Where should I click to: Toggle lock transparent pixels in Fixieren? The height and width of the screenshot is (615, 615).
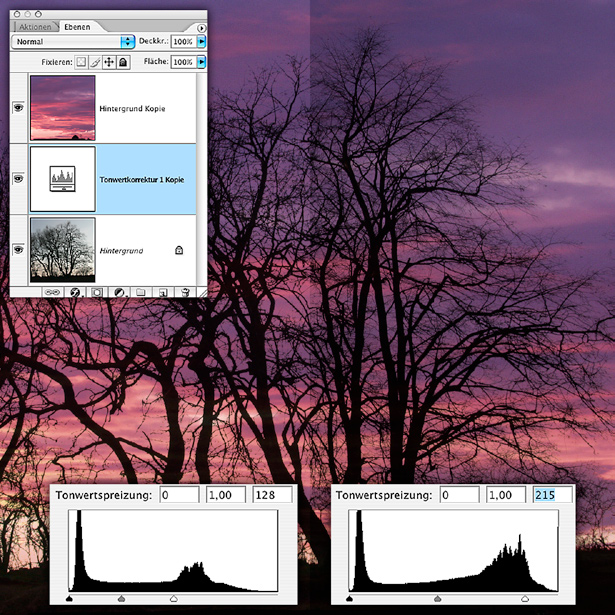(81, 62)
